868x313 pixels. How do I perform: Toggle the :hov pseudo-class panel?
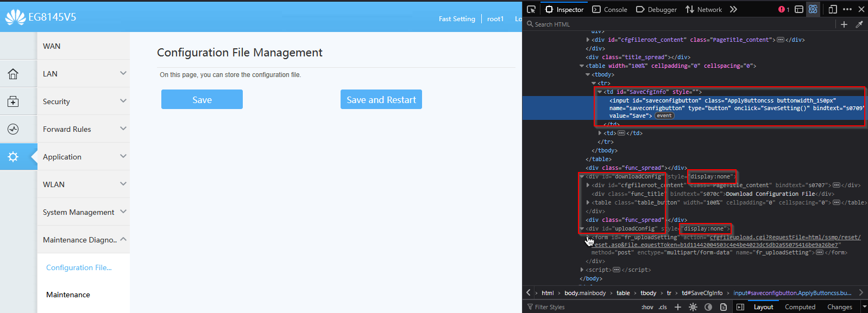[647, 307]
